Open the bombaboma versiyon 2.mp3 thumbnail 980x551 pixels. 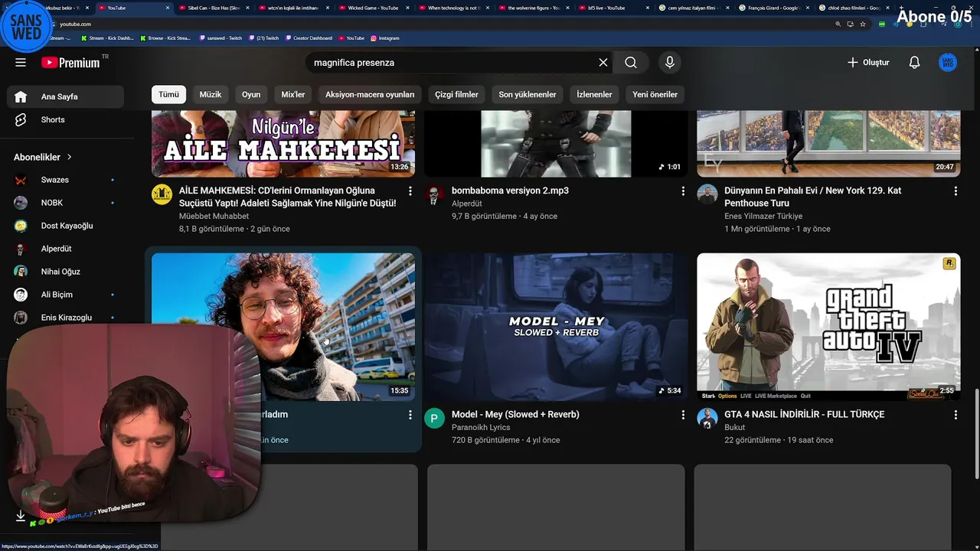click(556, 144)
